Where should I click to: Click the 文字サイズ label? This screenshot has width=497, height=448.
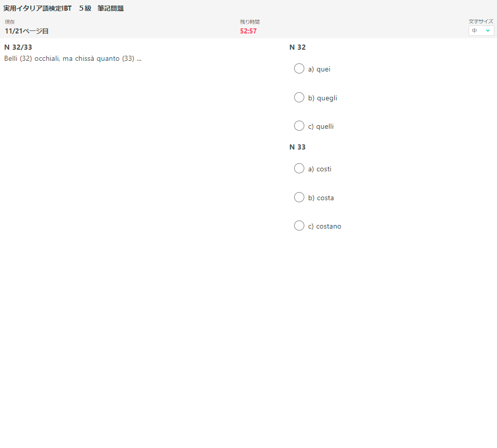pyautogui.click(x=481, y=22)
